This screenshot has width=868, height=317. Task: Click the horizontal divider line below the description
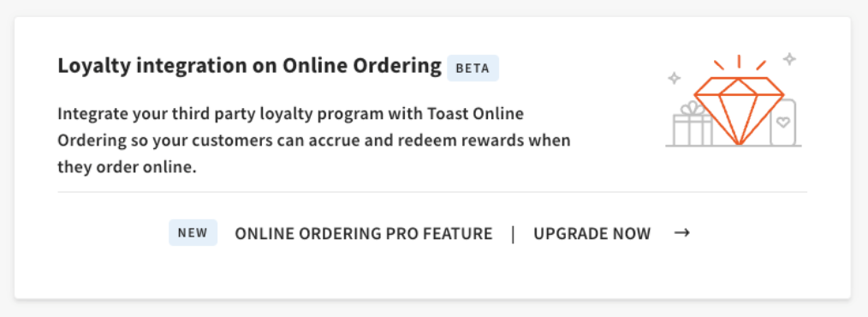(432, 192)
